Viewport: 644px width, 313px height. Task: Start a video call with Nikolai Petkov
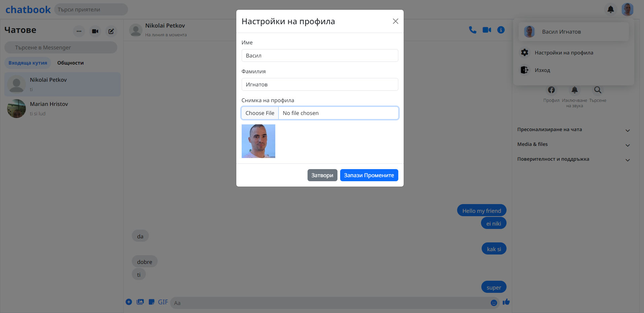click(x=487, y=30)
